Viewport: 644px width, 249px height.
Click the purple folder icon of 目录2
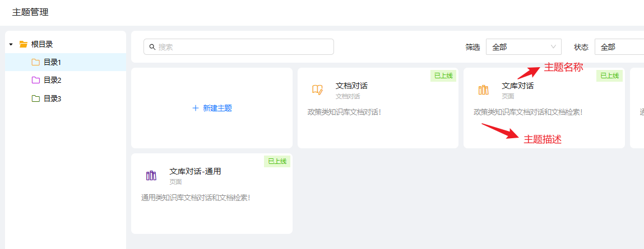coord(36,80)
